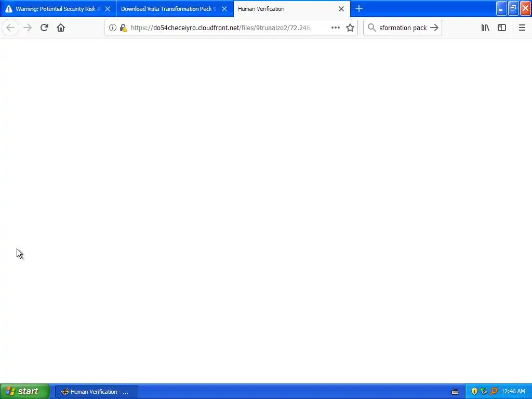Image resolution: width=532 pixels, height=399 pixels.
Task: Click the 12:46 AM clock
Action: 513,392
